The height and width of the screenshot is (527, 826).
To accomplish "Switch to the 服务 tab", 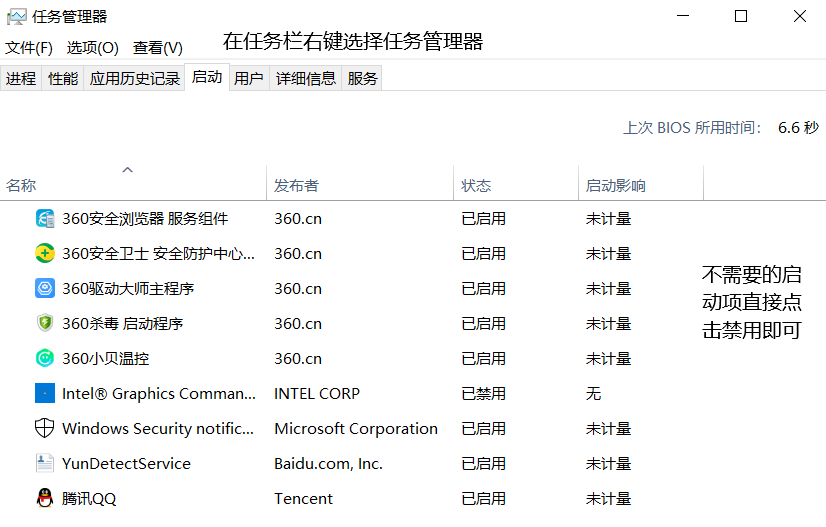I will pyautogui.click(x=362, y=79).
